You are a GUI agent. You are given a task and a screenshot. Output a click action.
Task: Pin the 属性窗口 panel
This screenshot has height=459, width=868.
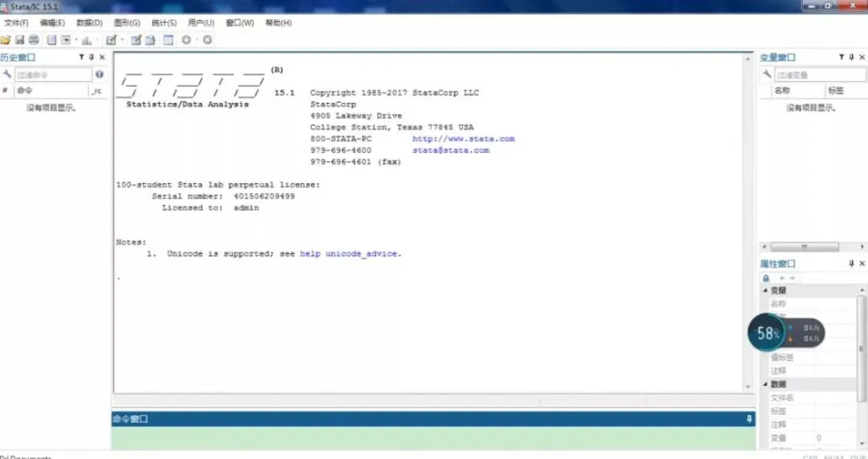coord(851,264)
